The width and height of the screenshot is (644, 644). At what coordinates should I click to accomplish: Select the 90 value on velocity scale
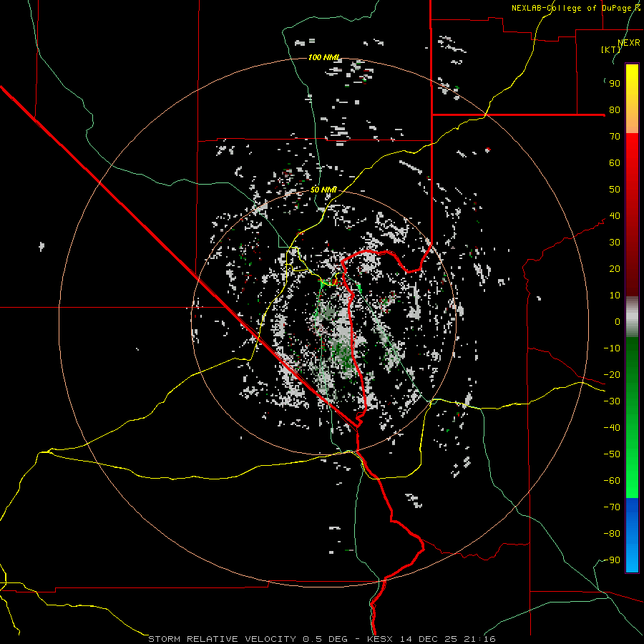click(615, 84)
